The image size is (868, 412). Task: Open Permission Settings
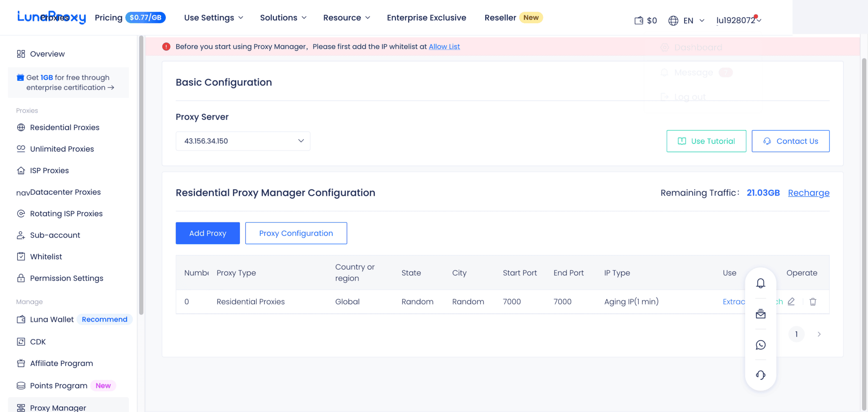67,278
